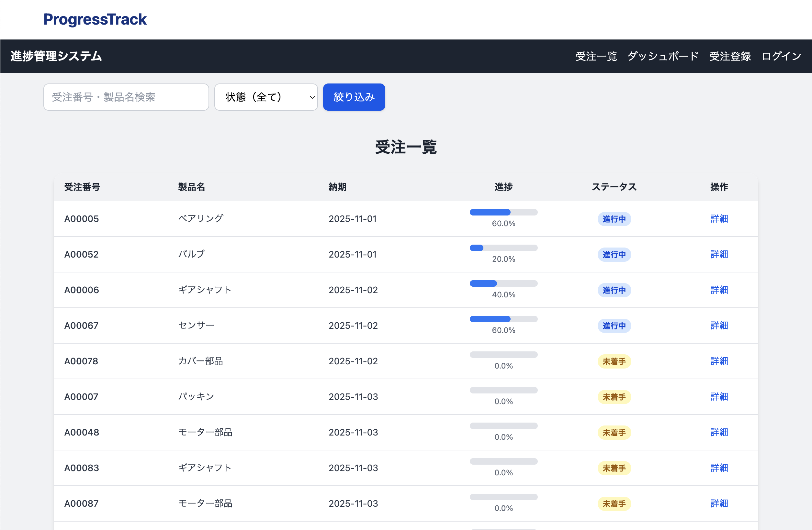Sort by the 納期 column header
This screenshot has width=812, height=530.
[337, 187]
